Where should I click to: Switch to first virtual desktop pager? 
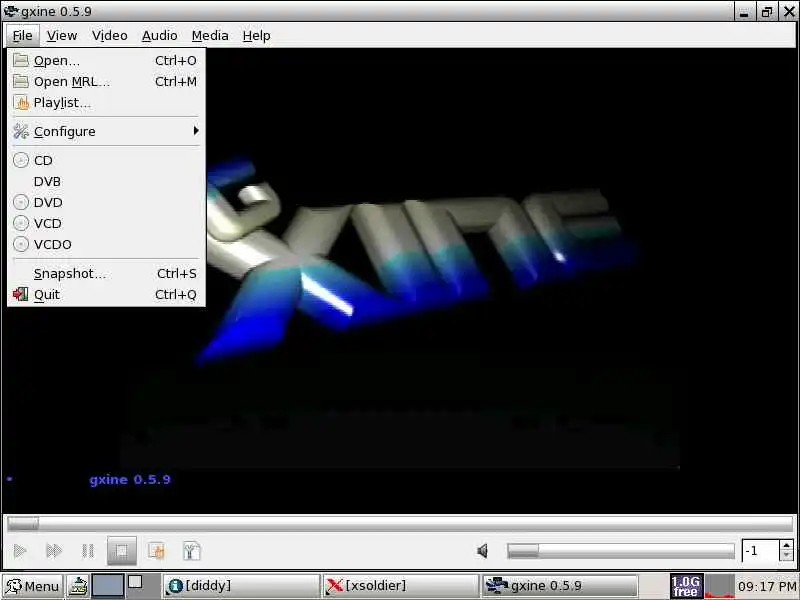coord(107,586)
